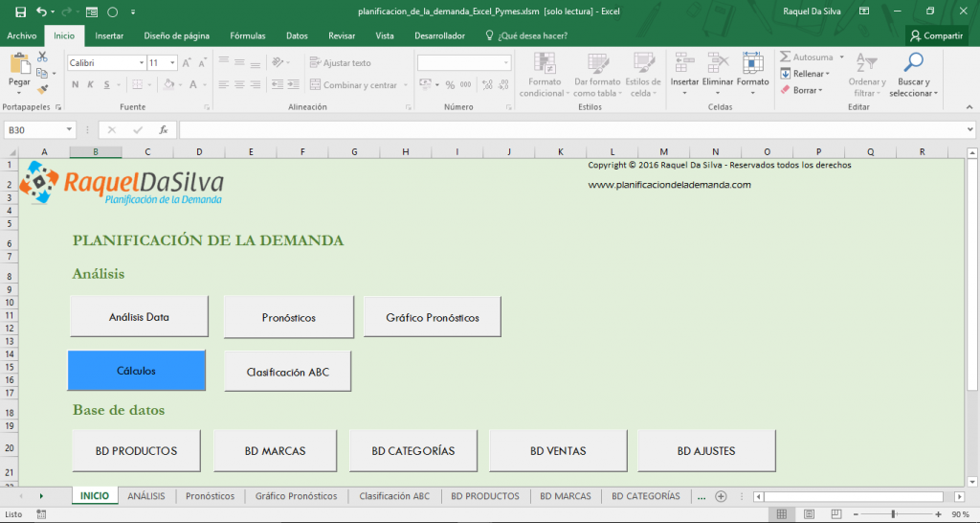Click the blue Cálculos button
980x523 pixels.
click(136, 371)
